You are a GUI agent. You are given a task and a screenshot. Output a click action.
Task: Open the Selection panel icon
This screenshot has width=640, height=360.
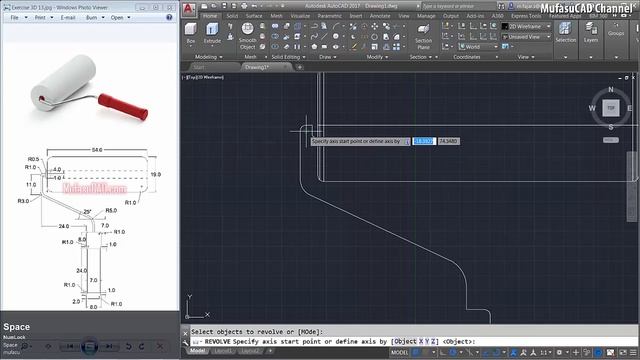(x=565, y=29)
